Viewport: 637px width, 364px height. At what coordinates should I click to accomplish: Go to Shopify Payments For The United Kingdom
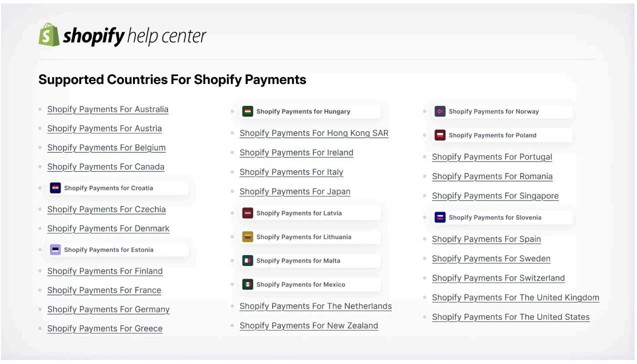[x=515, y=297]
